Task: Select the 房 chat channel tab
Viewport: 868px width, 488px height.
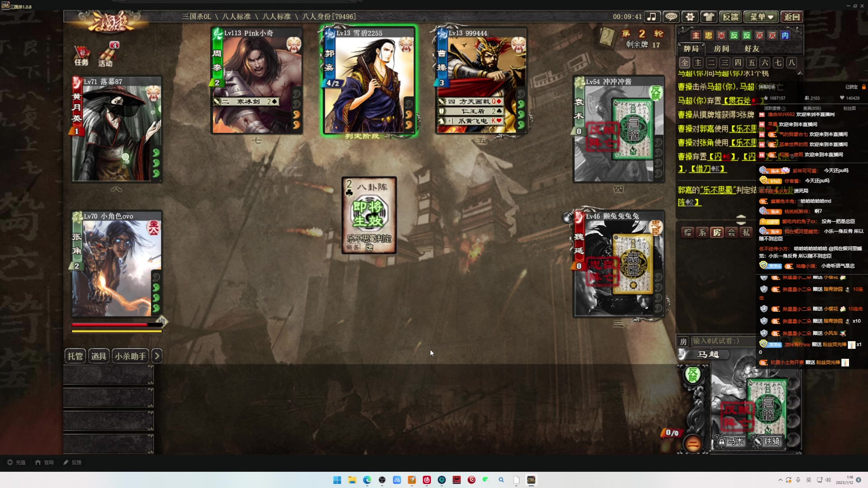Action: (717, 232)
